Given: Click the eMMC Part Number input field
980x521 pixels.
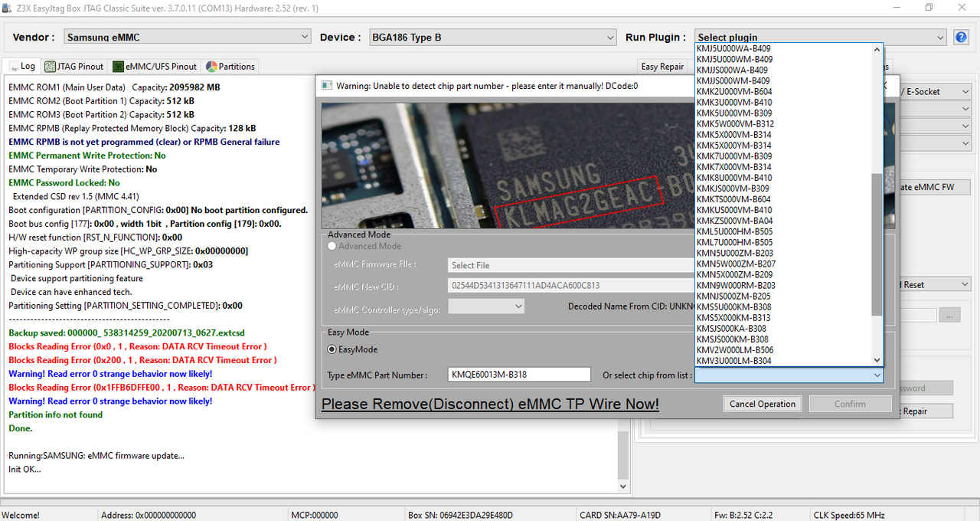Looking at the screenshot, I should (519, 375).
